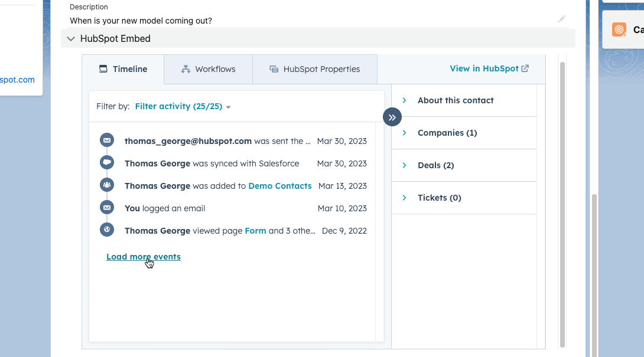Click 'Thomas George was synced with Salesforce' entry
Image resolution: width=644 pixels, height=357 pixels.
212,163
